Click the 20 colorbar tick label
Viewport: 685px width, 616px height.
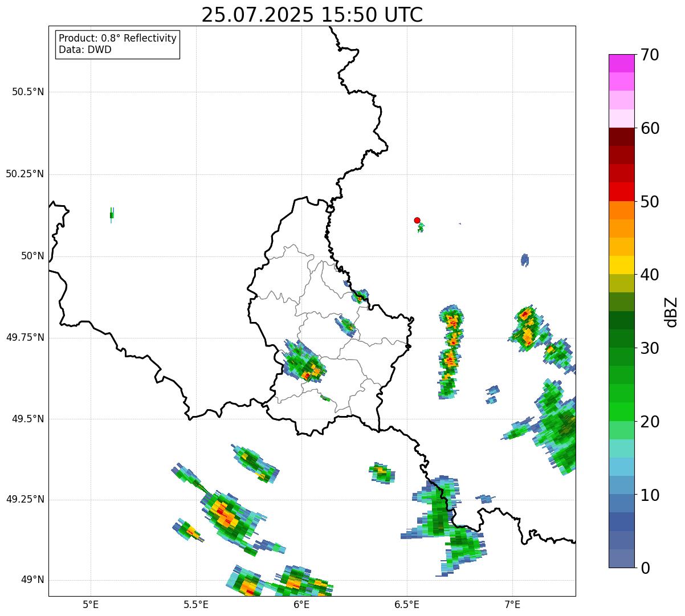tap(650, 422)
